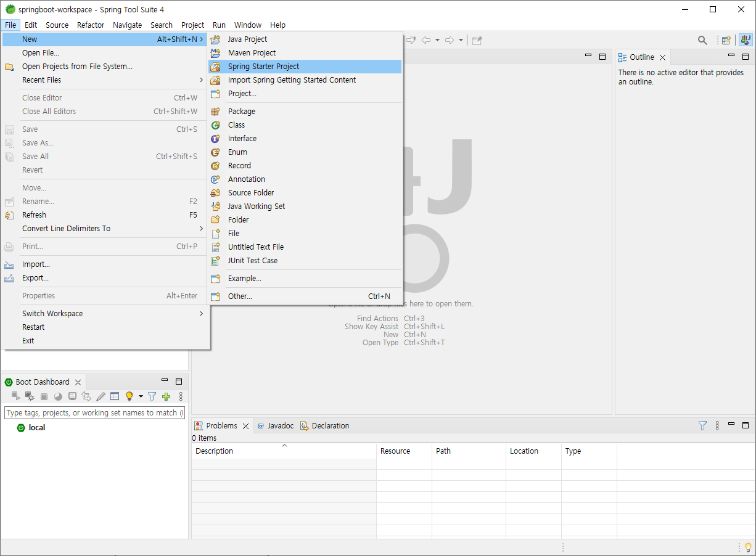Click the last edit location toolbar icon
Viewport: 756px width, 556px height.
[411, 40]
